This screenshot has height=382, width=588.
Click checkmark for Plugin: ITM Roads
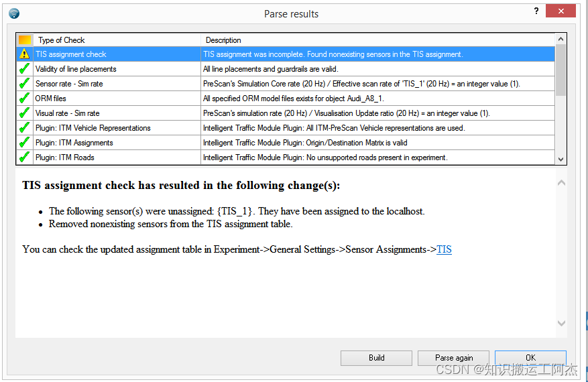point(24,157)
